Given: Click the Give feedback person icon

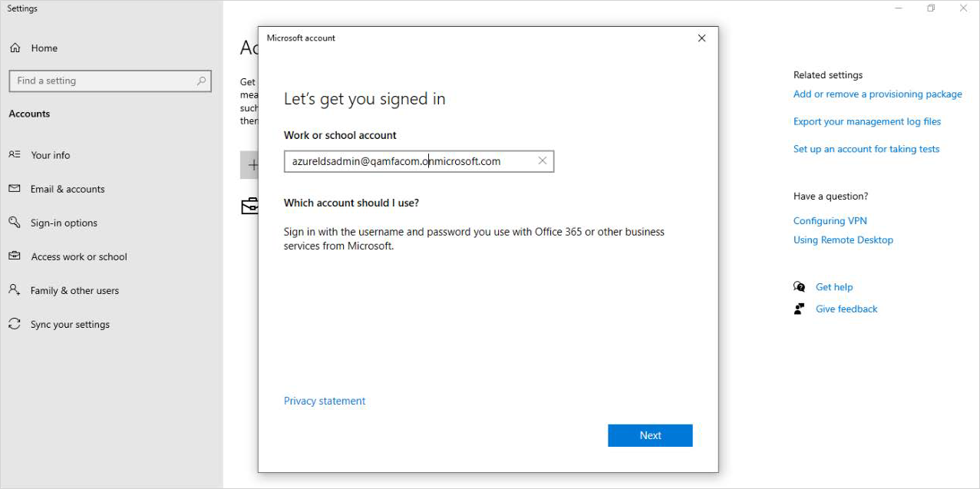Looking at the screenshot, I should click(x=800, y=309).
